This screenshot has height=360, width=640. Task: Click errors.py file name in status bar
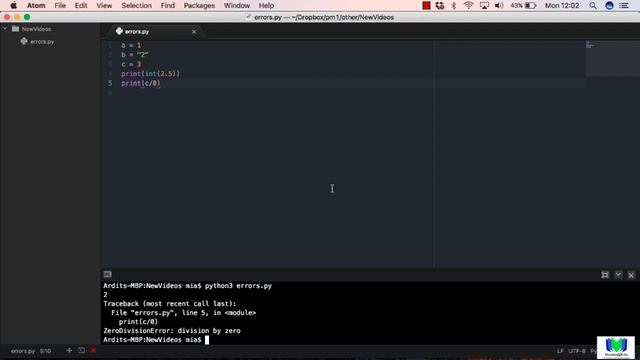23,351
